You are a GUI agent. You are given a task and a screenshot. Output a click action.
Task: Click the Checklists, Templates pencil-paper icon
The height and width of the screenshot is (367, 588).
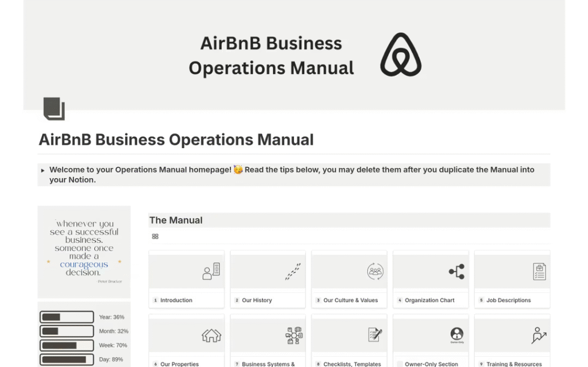pyautogui.click(x=375, y=335)
